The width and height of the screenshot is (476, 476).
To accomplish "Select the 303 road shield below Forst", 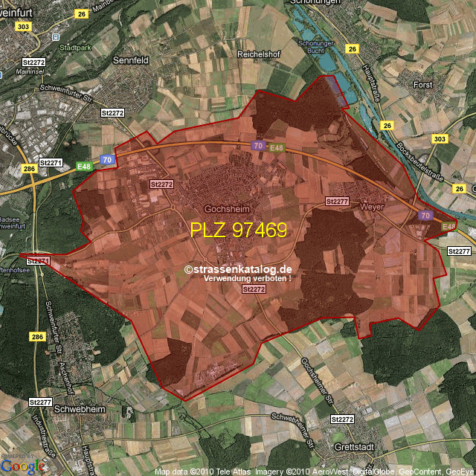I will pyautogui.click(x=440, y=139).
